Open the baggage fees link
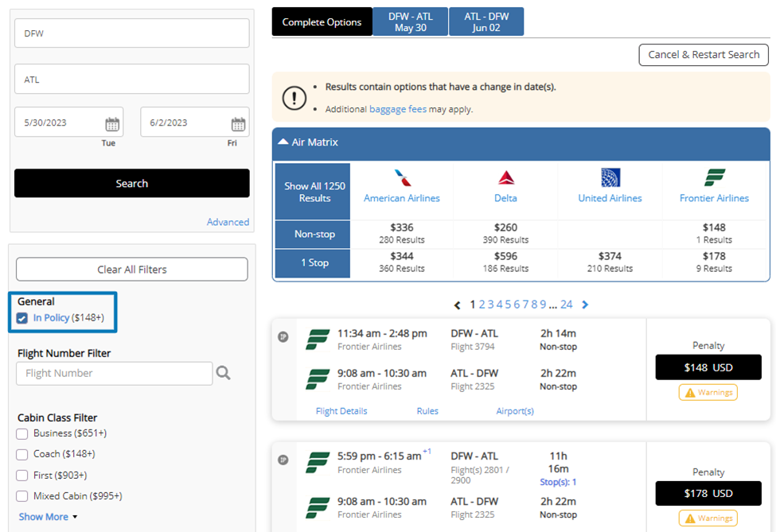This screenshot has width=776, height=532. click(x=398, y=109)
